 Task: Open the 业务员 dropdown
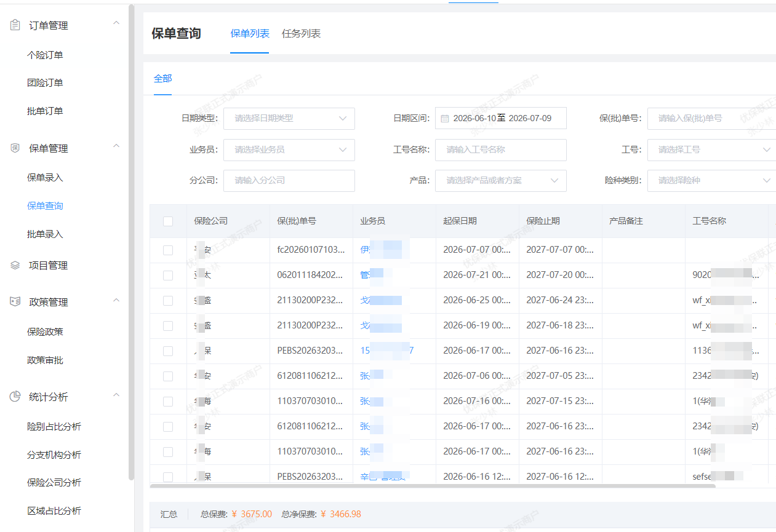pyautogui.click(x=289, y=149)
